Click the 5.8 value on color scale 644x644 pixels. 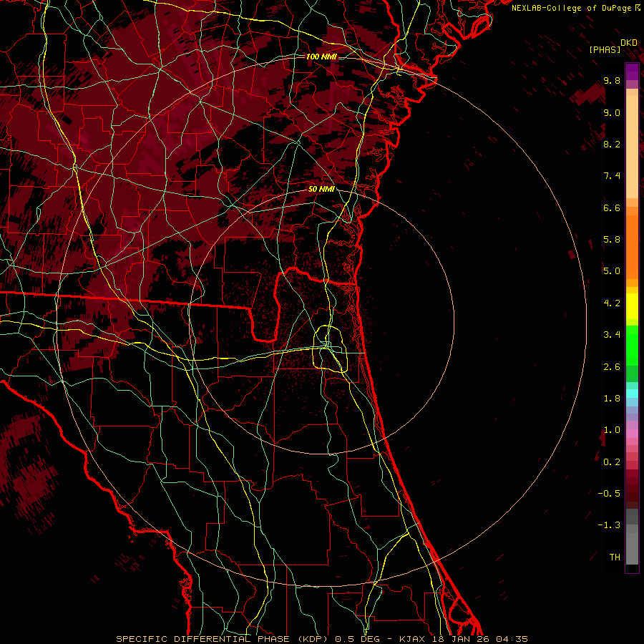pyautogui.click(x=612, y=239)
